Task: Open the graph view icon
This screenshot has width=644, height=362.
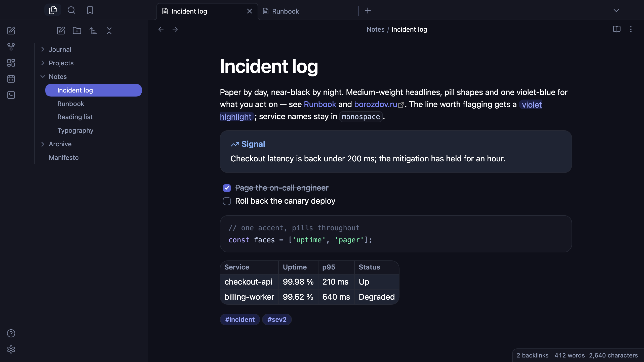Action: coord(11,47)
